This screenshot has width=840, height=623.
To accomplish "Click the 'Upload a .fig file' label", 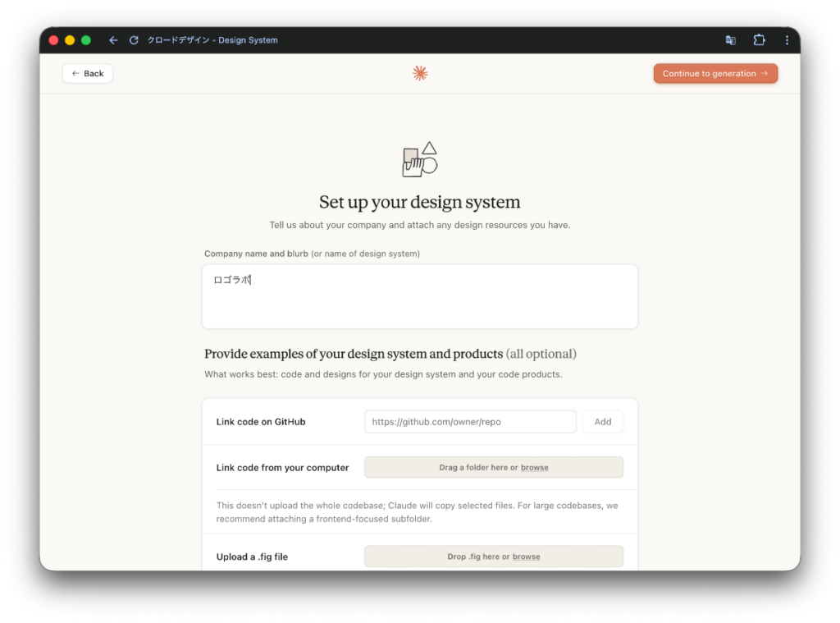I will [252, 557].
